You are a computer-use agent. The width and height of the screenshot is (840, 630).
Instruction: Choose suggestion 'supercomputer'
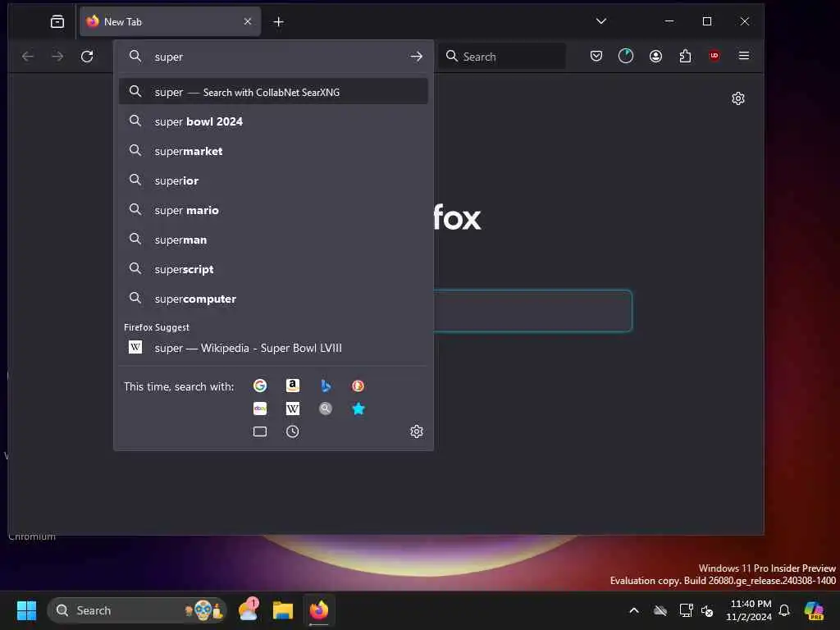click(x=273, y=299)
